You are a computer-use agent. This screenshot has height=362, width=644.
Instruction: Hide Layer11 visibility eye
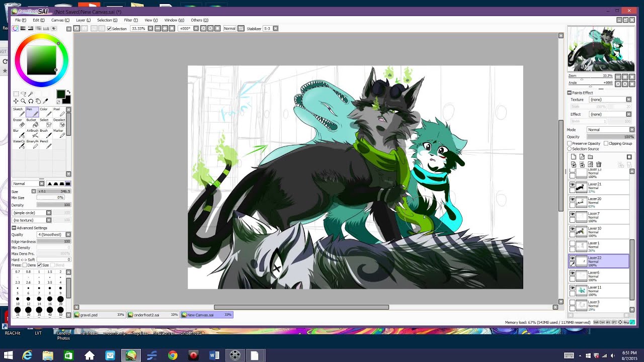tap(572, 288)
